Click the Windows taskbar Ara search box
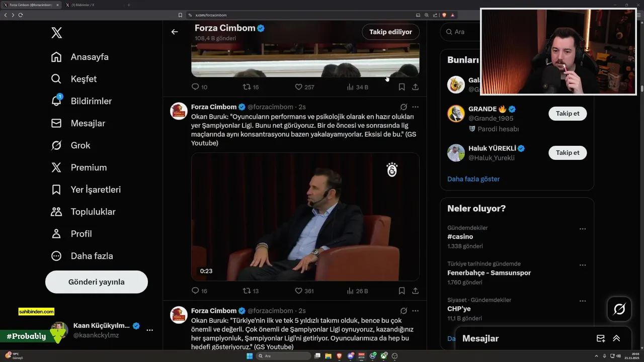Viewport: 644px width, 362px height. click(284, 356)
